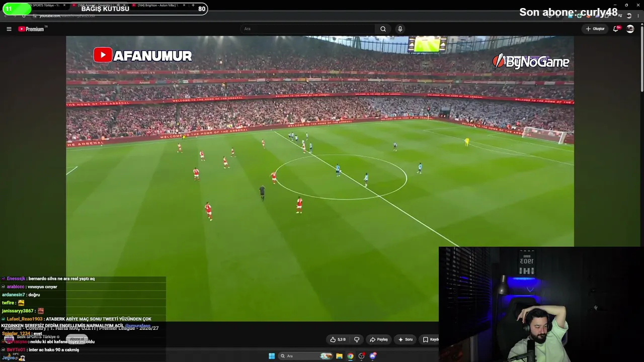This screenshot has height=362, width=644.
Task: Click the Abone ol subscribe button
Action: [x=76, y=339]
